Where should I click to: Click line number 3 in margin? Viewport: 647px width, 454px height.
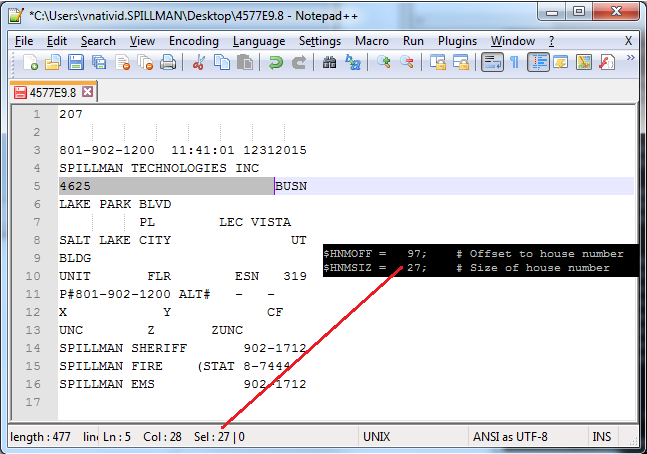tap(37, 150)
